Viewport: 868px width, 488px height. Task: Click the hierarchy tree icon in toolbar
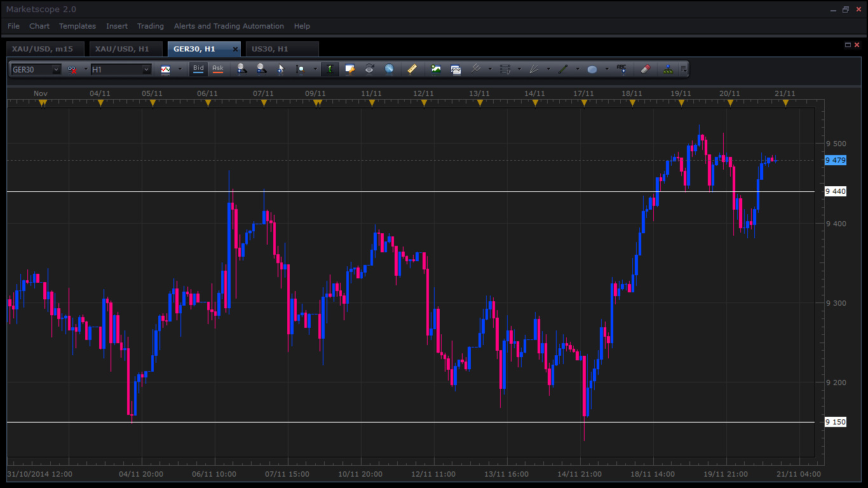click(667, 69)
